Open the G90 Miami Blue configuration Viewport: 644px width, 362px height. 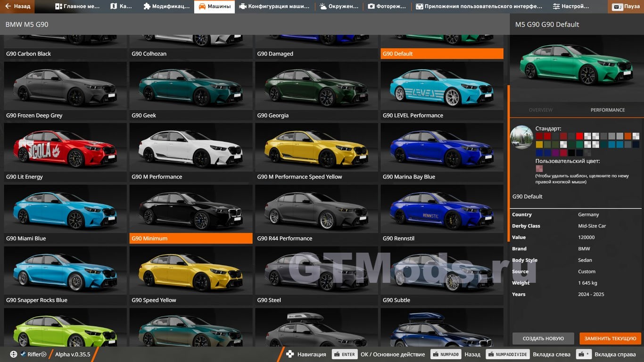(65, 214)
